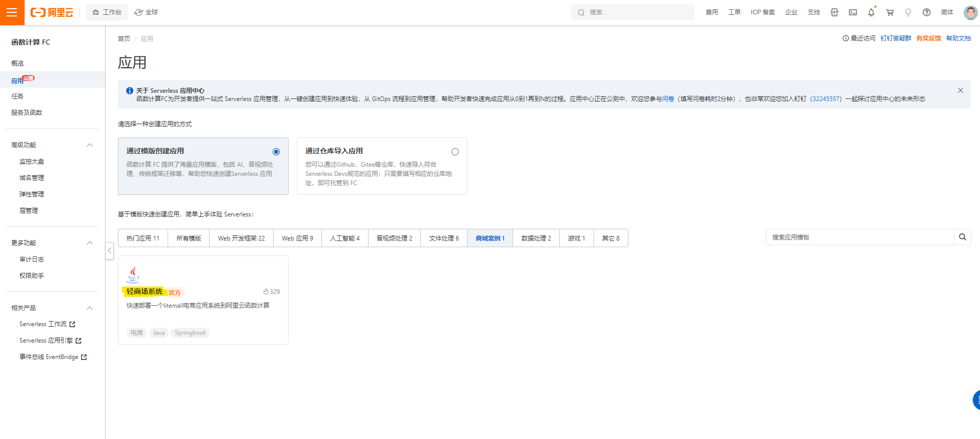
Task: Open the notifications bell
Action: pos(871,12)
